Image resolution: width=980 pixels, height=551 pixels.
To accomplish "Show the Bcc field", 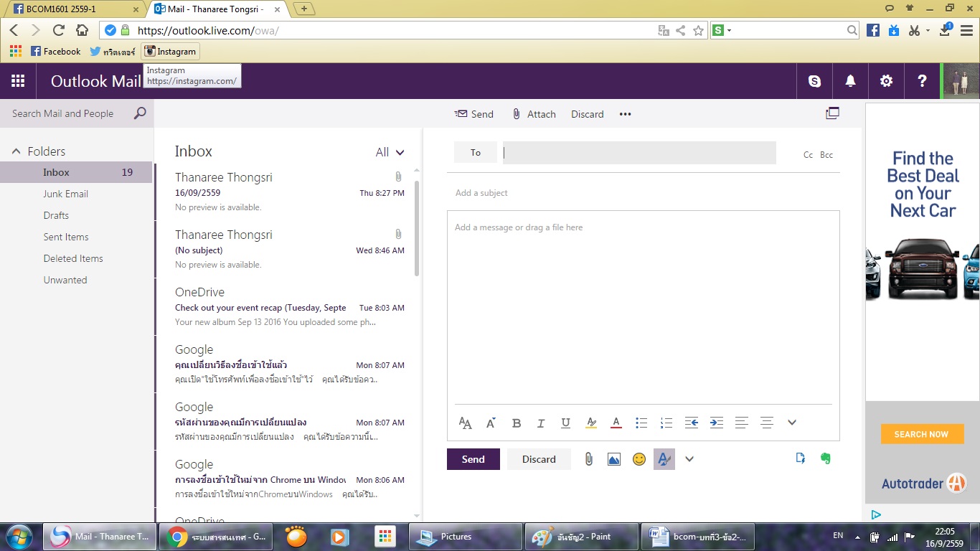I will pyautogui.click(x=826, y=155).
